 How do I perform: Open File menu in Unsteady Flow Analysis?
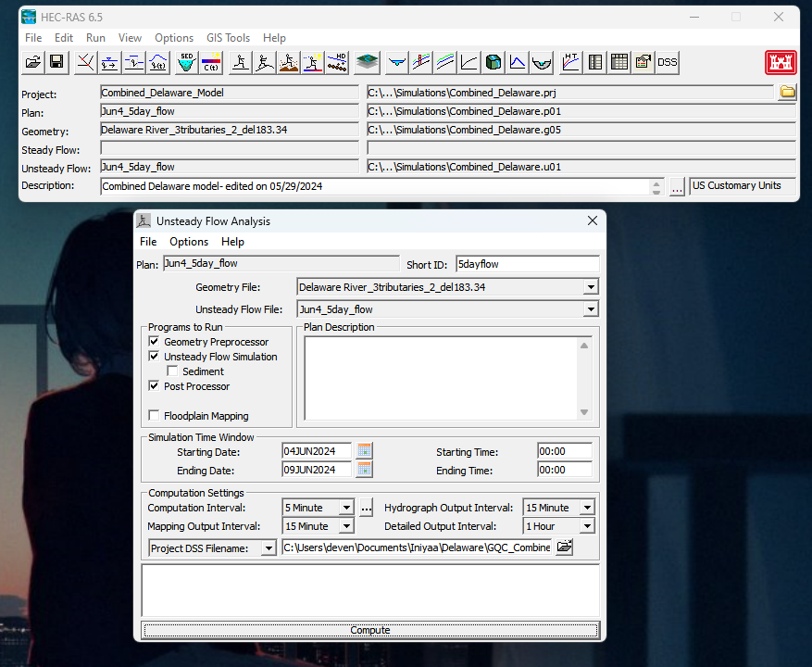tap(148, 242)
